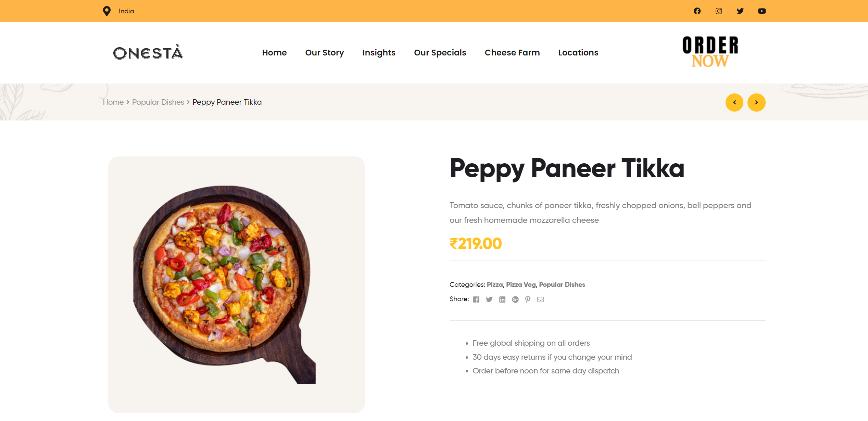Click the Order Now button

point(710,52)
